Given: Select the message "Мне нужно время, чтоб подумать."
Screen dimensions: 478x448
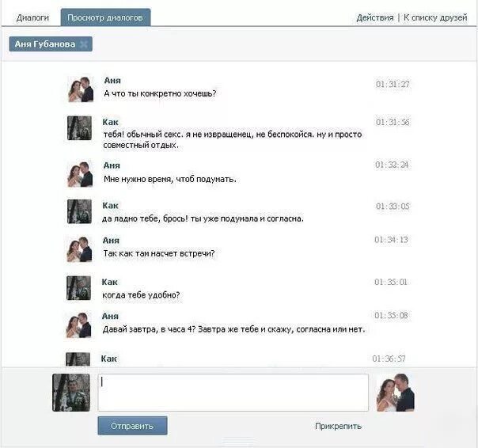Looking at the screenshot, I should pyautogui.click(x=170, y=179).
